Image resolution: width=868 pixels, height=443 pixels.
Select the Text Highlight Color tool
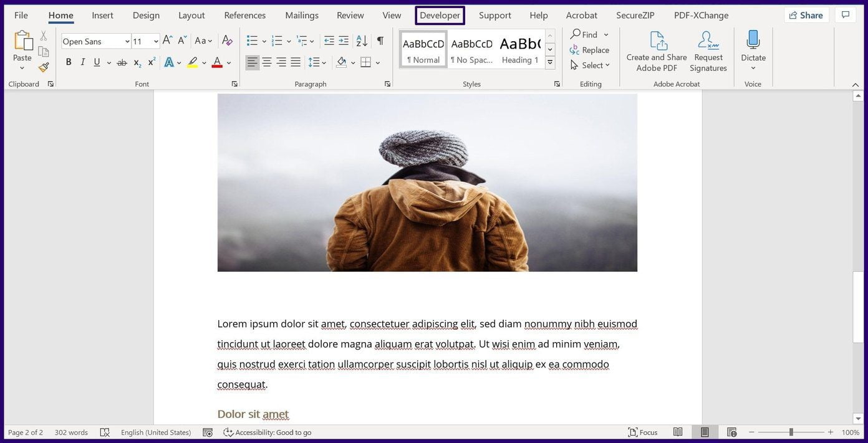coord(192,62)
